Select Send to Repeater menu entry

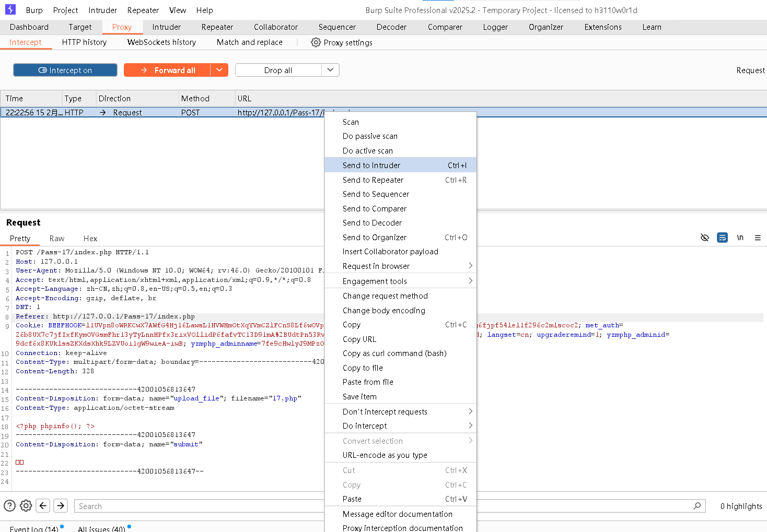click(400, 180)
